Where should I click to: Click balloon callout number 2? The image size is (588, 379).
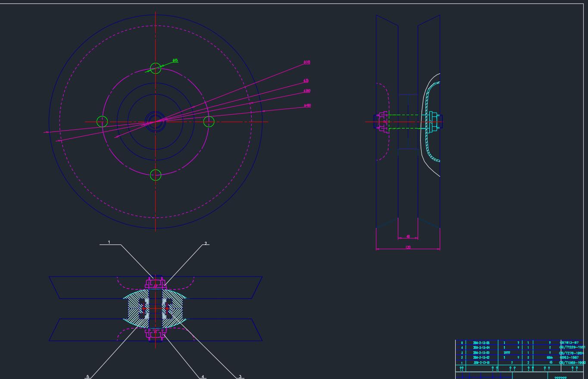click(x=206, y=244)
